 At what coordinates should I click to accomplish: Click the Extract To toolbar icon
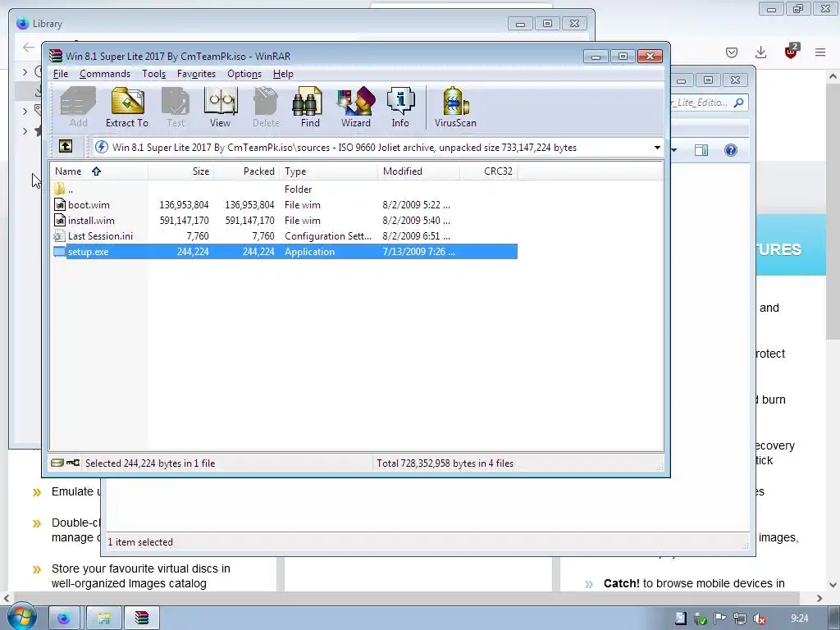(x=127, y=107)
